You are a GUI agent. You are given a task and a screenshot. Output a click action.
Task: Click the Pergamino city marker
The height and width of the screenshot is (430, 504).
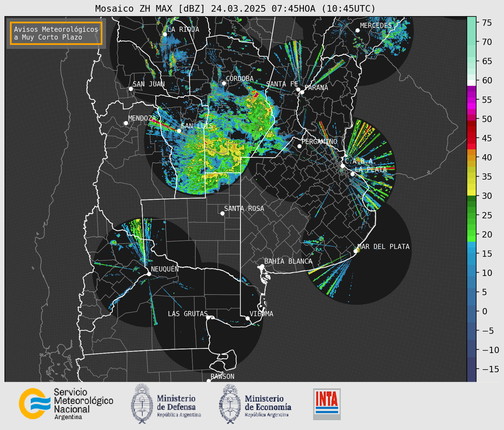[299, 146]
